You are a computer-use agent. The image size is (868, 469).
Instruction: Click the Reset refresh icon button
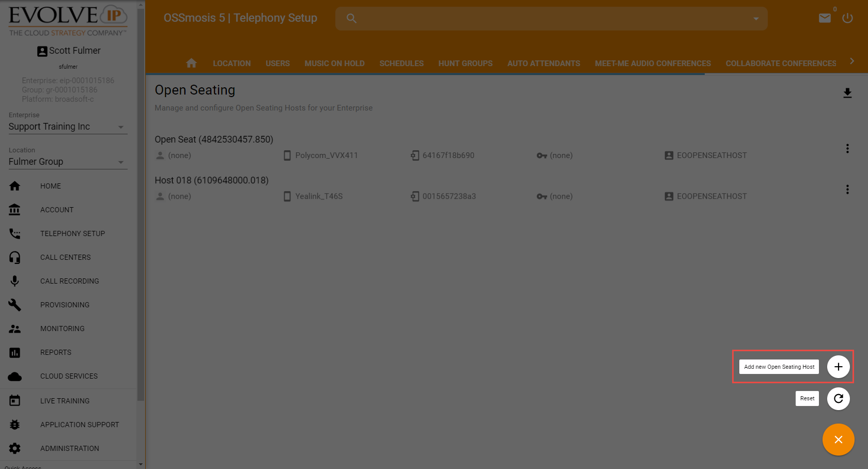[x=838, y=399]
